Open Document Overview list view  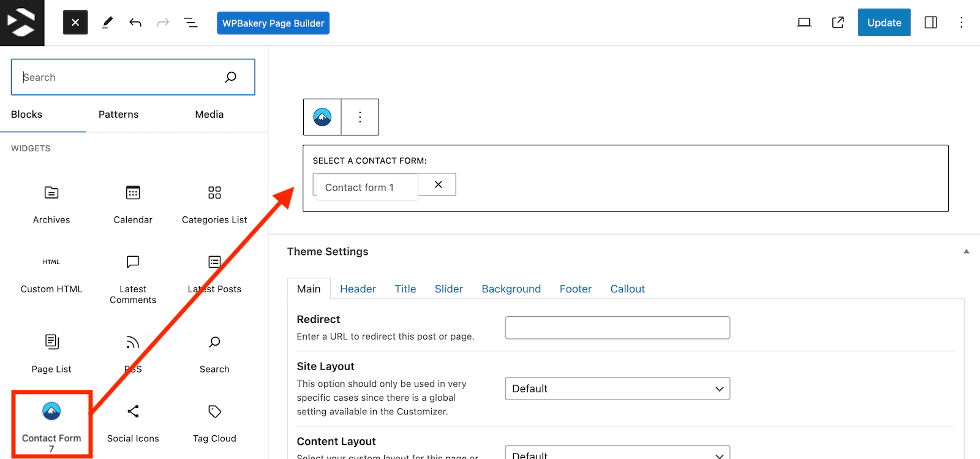tap(190, 23)
